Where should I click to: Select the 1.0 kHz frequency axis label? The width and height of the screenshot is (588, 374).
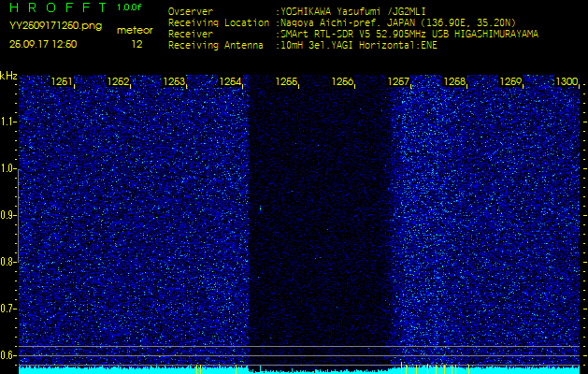(x=8, y=169)
